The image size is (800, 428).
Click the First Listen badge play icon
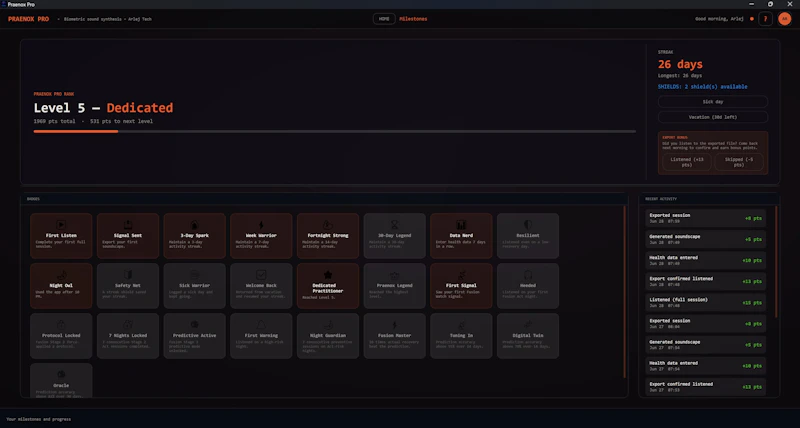pos(61,224)
